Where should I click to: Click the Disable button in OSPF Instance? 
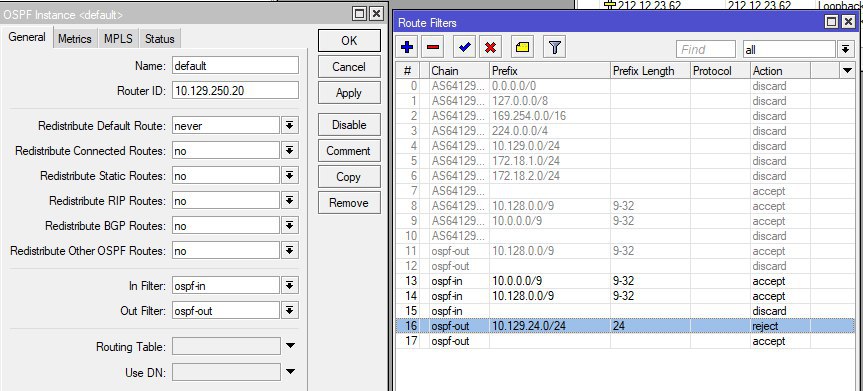[x=349, y=124]
